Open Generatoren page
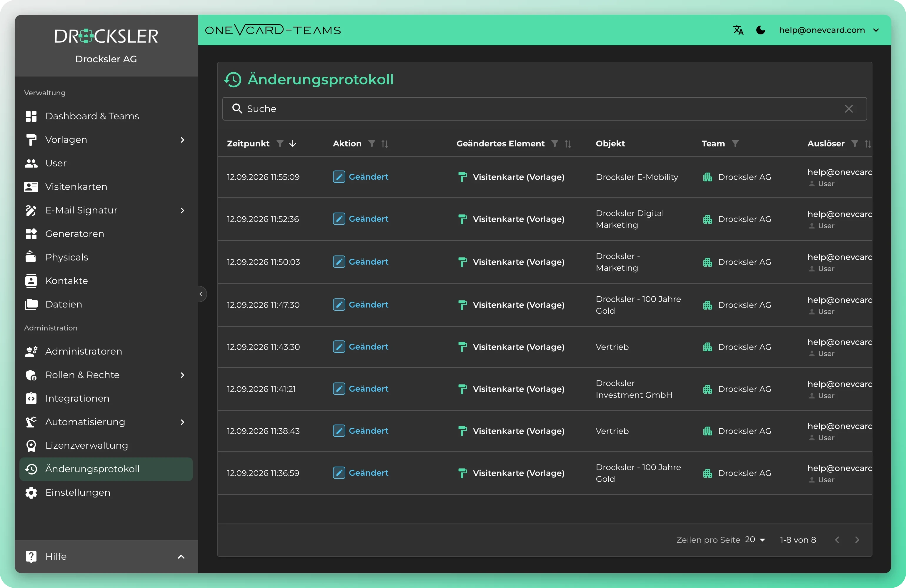 coord(106,234)
